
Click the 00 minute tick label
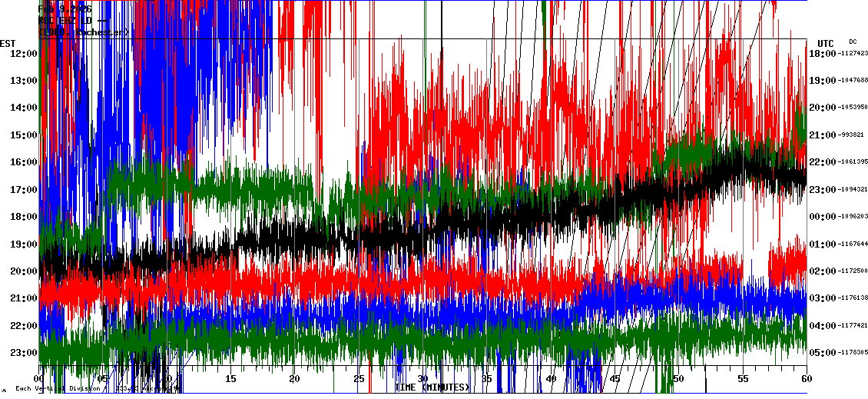point(39,379)
